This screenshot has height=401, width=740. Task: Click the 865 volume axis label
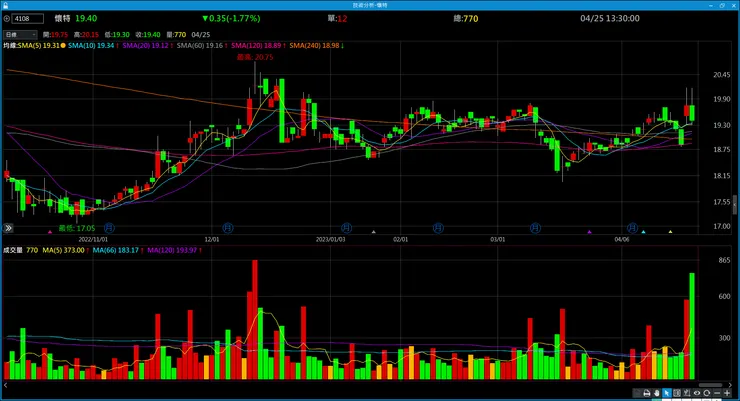tap(724, 260)
